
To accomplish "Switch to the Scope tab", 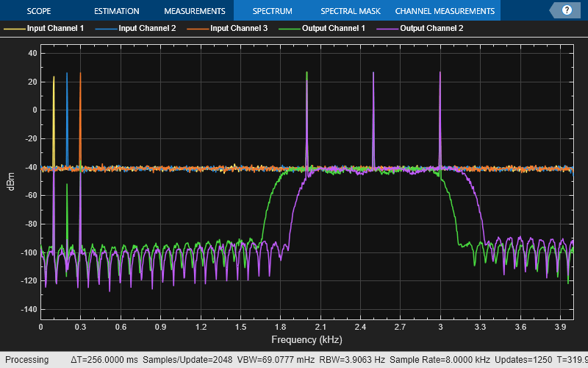I will click(x=39, y=11).
